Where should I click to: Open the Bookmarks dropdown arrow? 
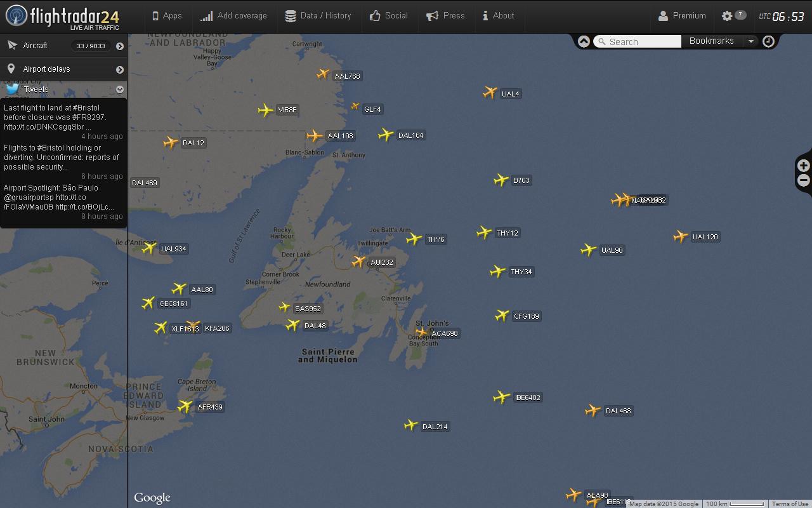(750, 41)
